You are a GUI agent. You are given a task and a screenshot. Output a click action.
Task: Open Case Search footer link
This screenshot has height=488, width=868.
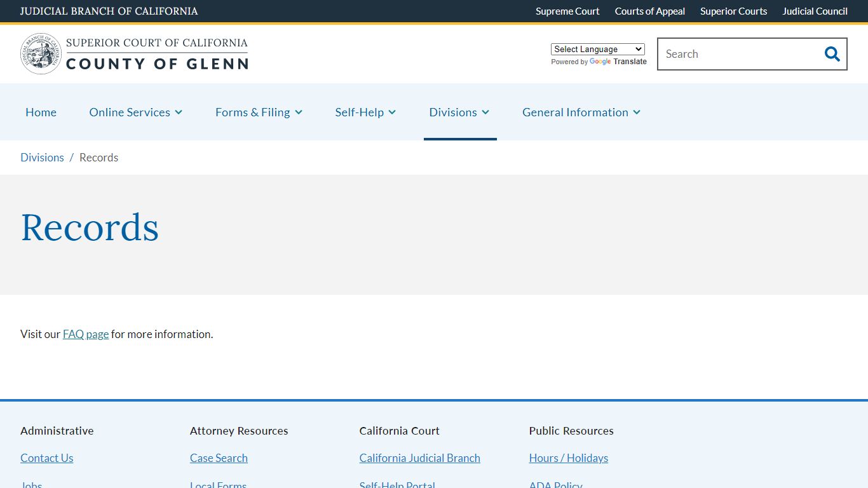tap(219, 458)
